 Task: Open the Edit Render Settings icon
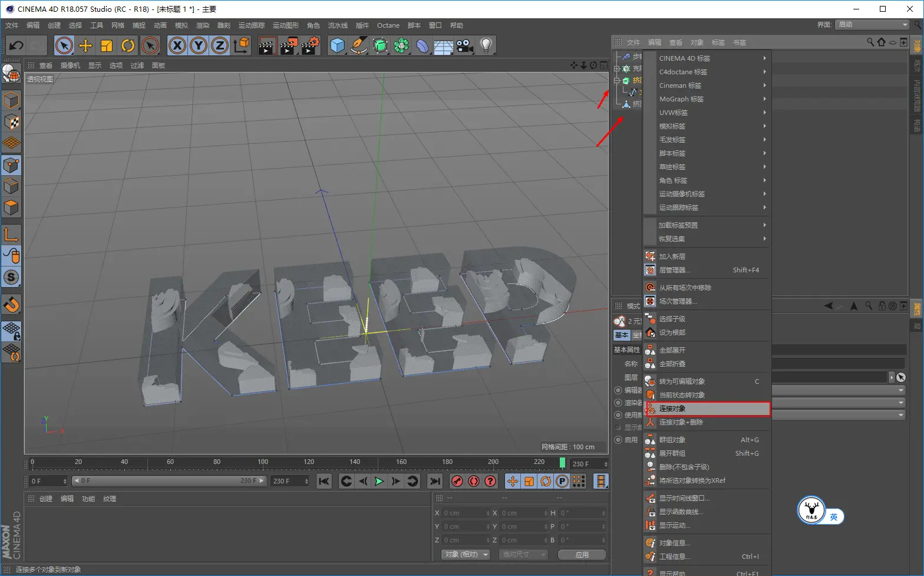click(310, 45)
